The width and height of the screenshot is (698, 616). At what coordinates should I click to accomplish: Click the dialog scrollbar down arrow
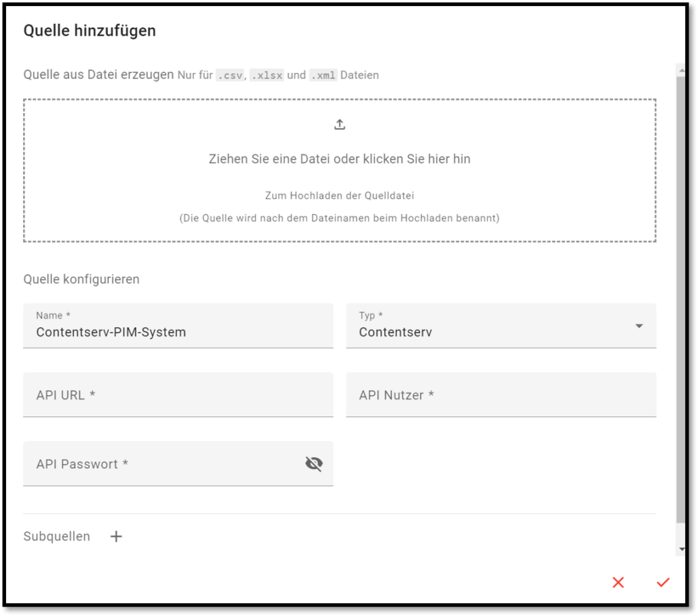click(x=682, y=549)
